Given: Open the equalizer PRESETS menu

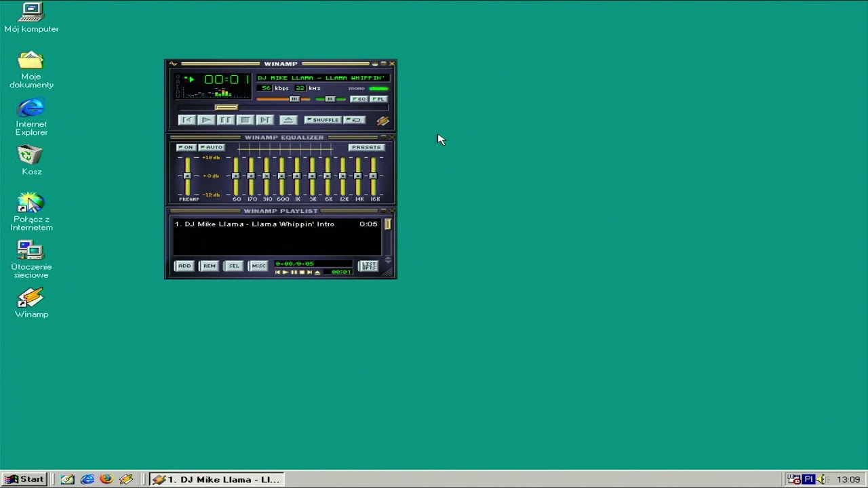Looking at the screenshot, I should click(366, 147).
